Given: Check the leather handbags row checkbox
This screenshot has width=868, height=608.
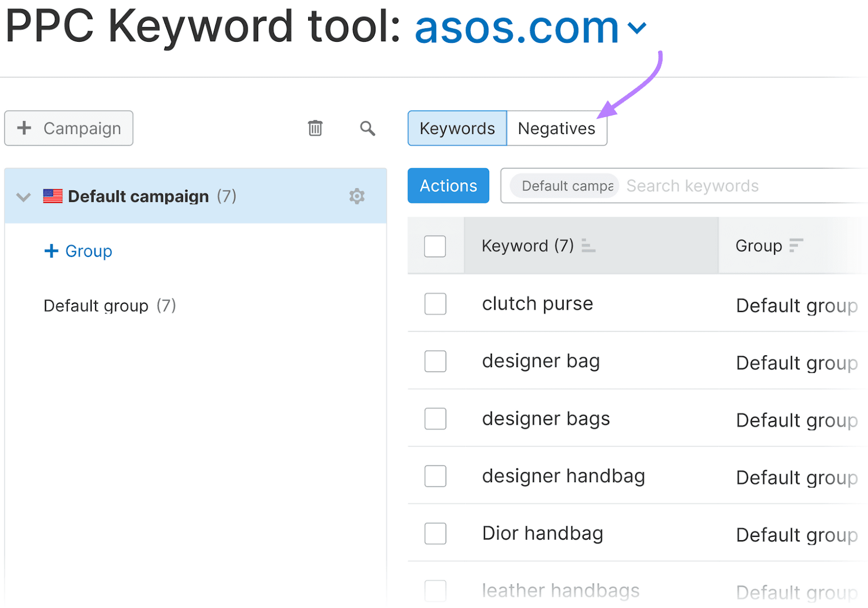Looking at the screenshot, I should click(435, 591).
